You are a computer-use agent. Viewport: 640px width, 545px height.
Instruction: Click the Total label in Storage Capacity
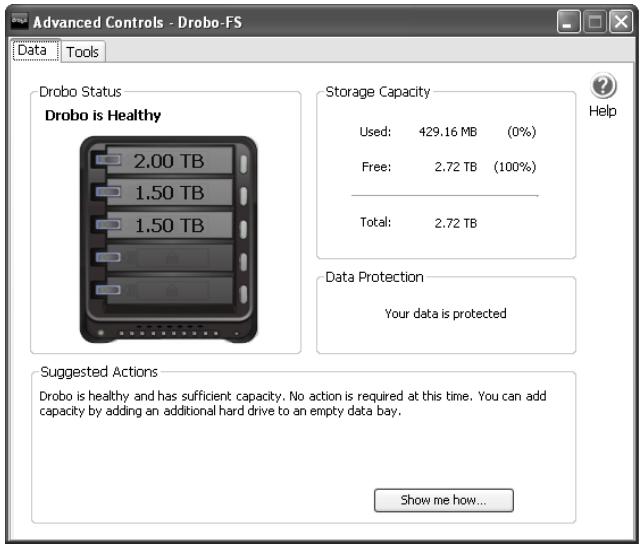[x=375, y=222]
